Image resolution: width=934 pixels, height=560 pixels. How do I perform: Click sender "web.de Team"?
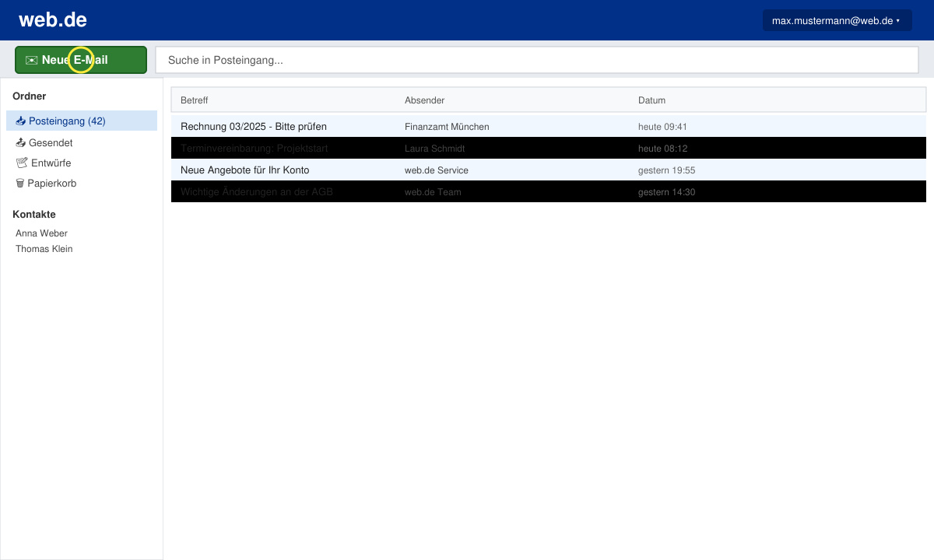433,191
